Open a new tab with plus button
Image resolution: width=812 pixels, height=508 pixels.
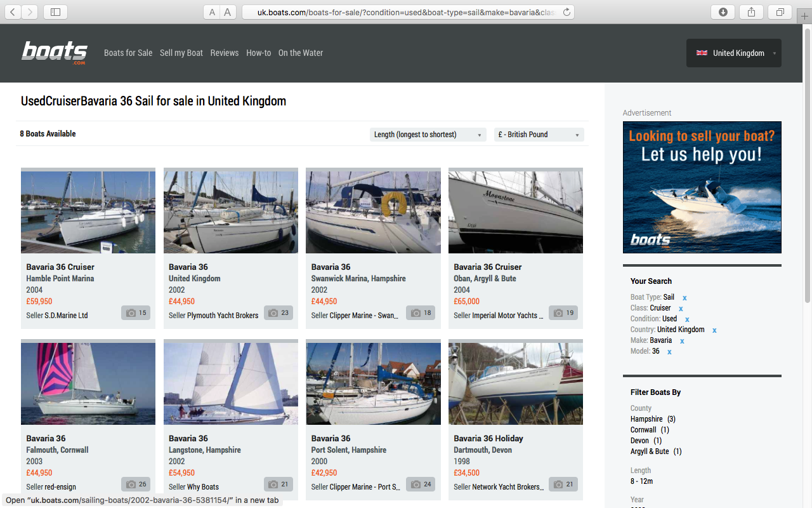click(x=804, y=15)
